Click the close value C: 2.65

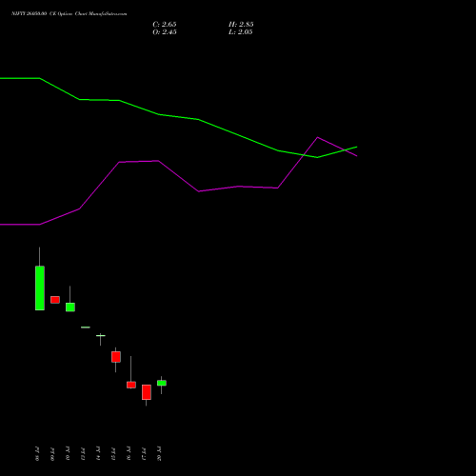click(165, 25)
